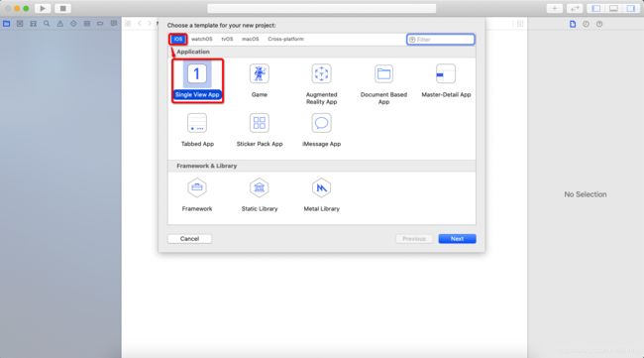The width and height of the screenshot is (644, 358).
Task: Switch to the macOS tab
Action: pyautogui.click(x=250, y=39)
